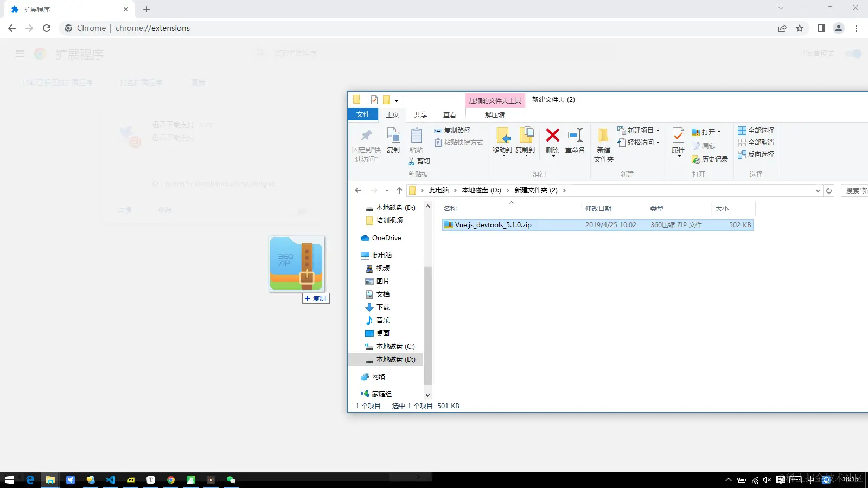Click the red Delete (删除) icon
Screen dimensions: 868x488
click(552, 136)
